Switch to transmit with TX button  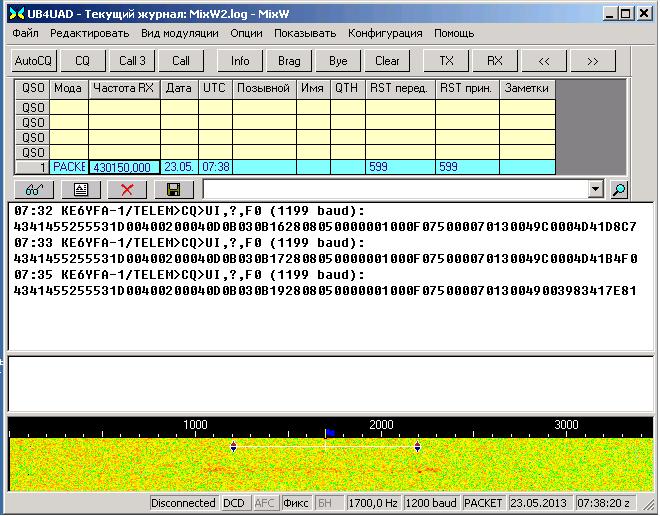pos(446,61)
